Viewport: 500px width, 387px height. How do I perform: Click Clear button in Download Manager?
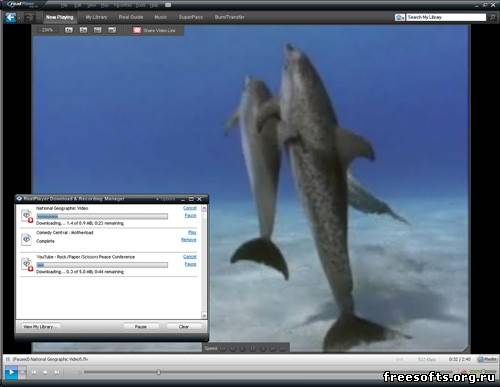pos(184,327)
